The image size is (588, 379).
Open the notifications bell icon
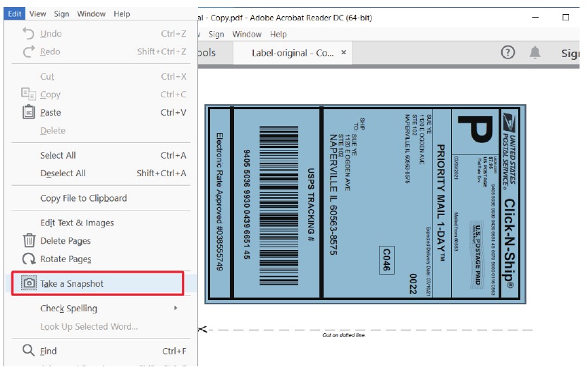point(534,52)
